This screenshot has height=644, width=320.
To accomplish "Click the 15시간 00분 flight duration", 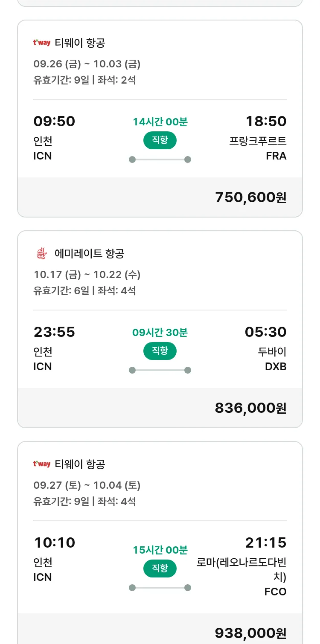I will [x=160, y=550].
